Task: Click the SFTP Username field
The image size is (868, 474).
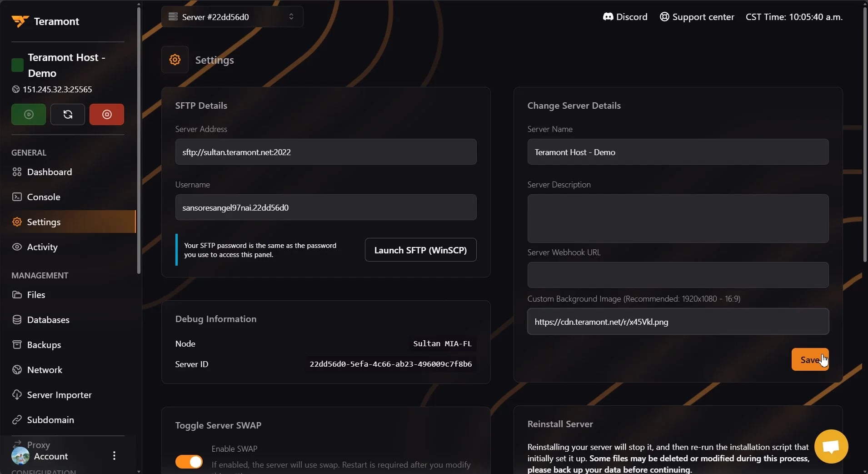Action: [x=326, y=207]
